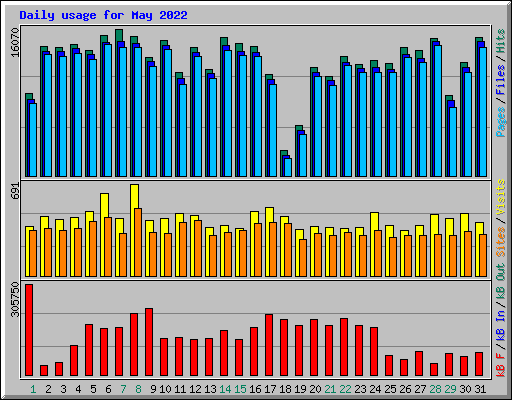Viewport: 512px width, 400px height.
Task: Click the 'Pages' legend label
Action: (x=500, y=122)
